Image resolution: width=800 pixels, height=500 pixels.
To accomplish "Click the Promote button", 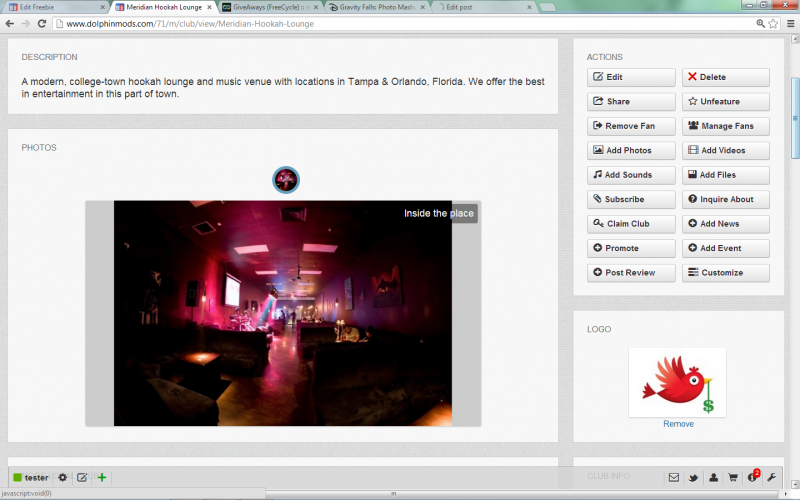I will [631, 248].
